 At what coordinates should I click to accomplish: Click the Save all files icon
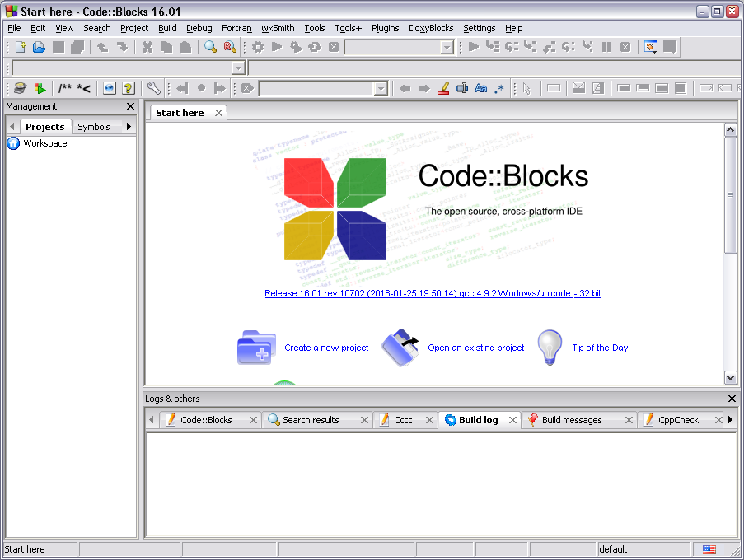point(77,47)
